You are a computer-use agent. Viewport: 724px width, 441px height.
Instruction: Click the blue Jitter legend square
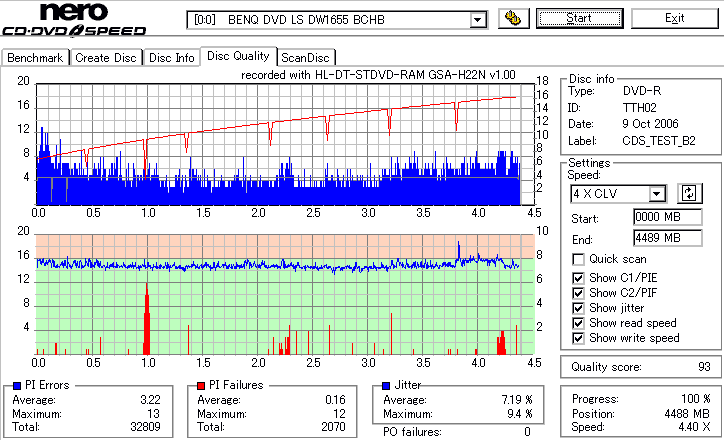click(386, 386)
